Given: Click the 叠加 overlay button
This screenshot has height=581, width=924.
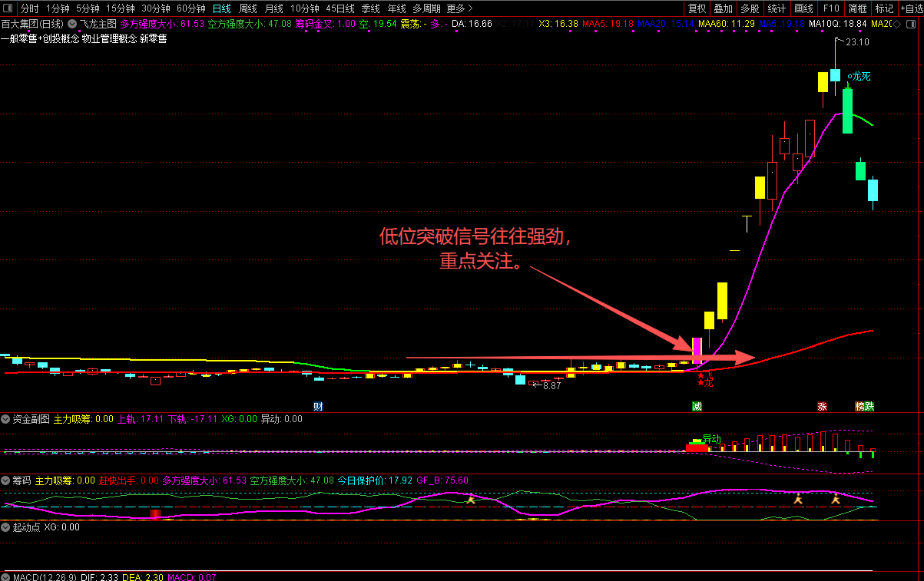Looking at the screenshot, I should (723, 8).
